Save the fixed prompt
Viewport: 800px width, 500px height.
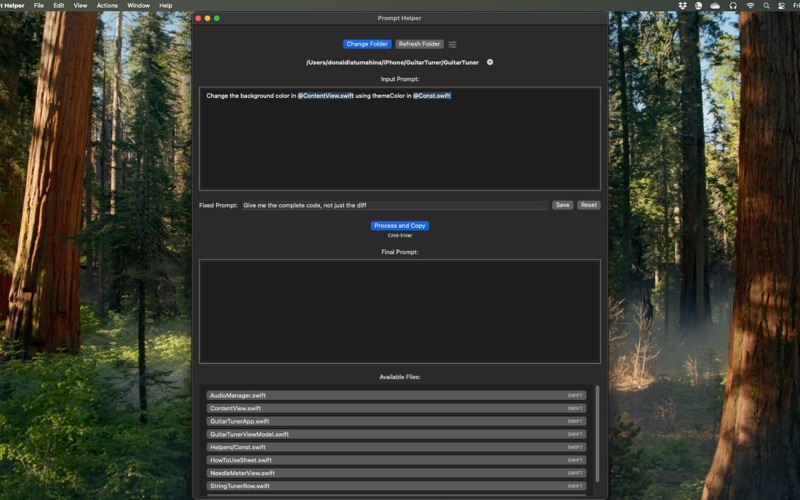tap(562, 205)
